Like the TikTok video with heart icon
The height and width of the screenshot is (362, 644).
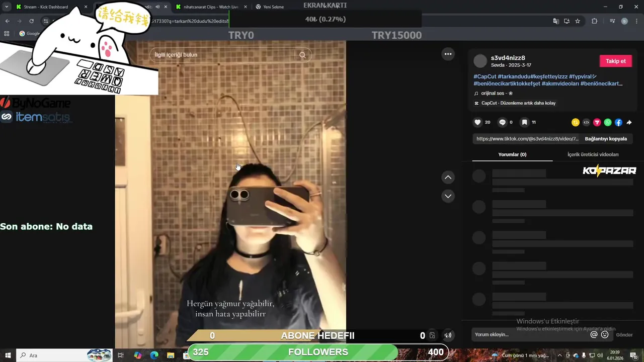(477, 122)
